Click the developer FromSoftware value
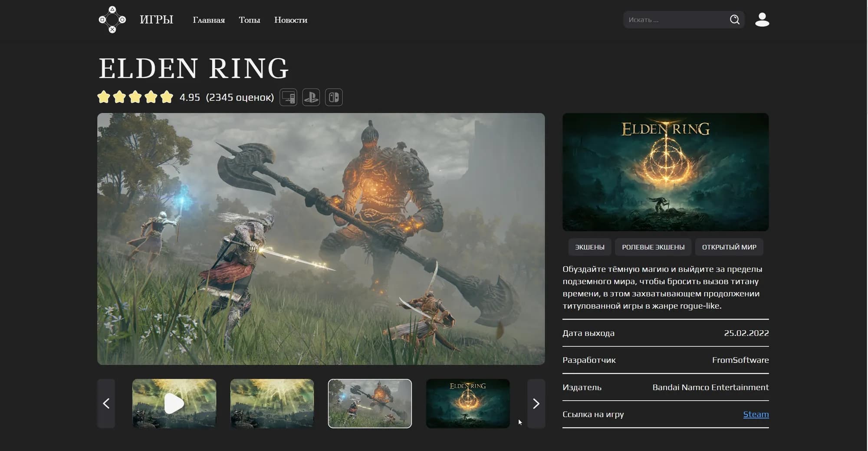The height and width of the screenshot is (451, 868). coord(740,360)
